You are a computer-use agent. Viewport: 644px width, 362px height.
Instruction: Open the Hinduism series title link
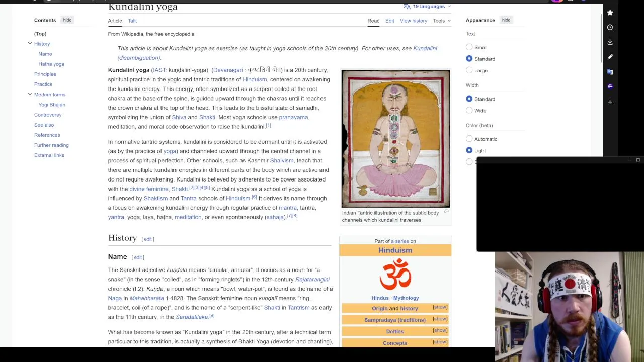(x=395, y=250)
